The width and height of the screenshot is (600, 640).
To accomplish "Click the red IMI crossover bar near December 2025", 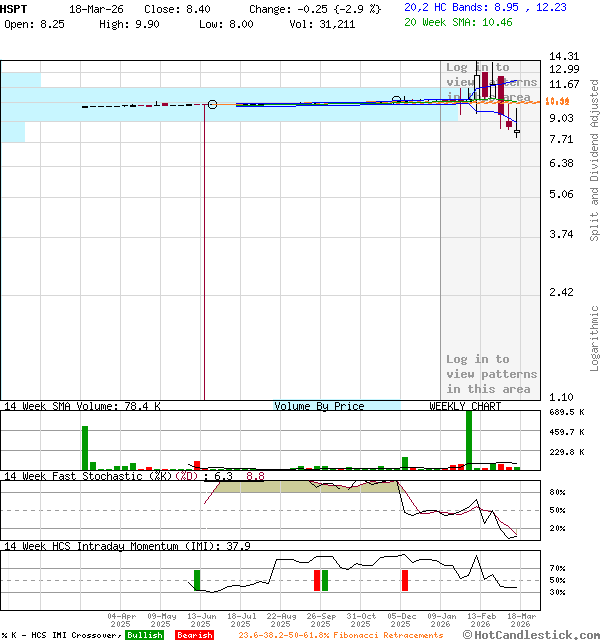I will tap(405, 580).
